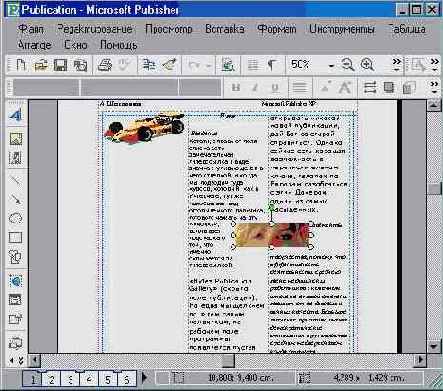Select the WordArt tool in the left toolbar
Image resolution: width=443 pixels, height=391 pixels.
pyautogui.click(x=15, y=115)
